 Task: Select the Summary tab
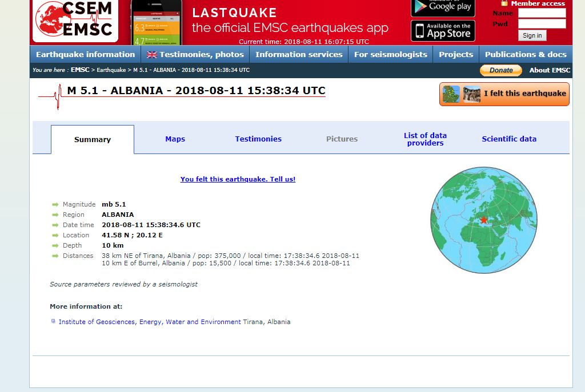click(93, 139)
